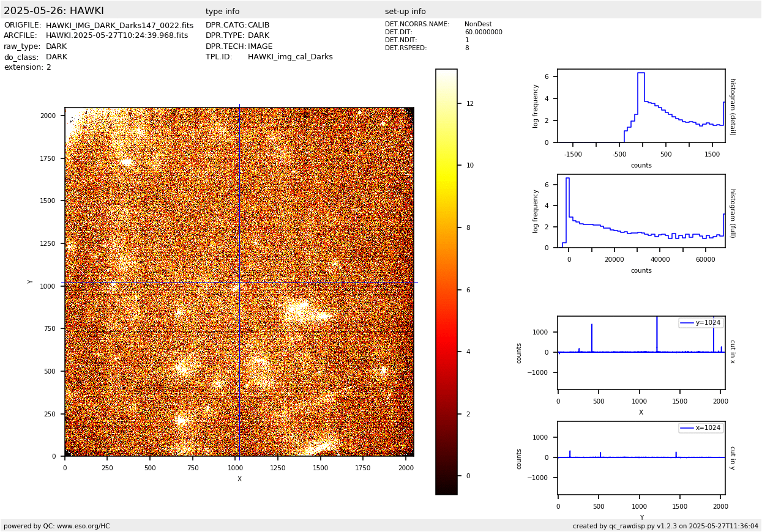The height and width of the screenshot is (532, 762).
Task: Click the 'type info' section header
Action: (x=222, y=12)
